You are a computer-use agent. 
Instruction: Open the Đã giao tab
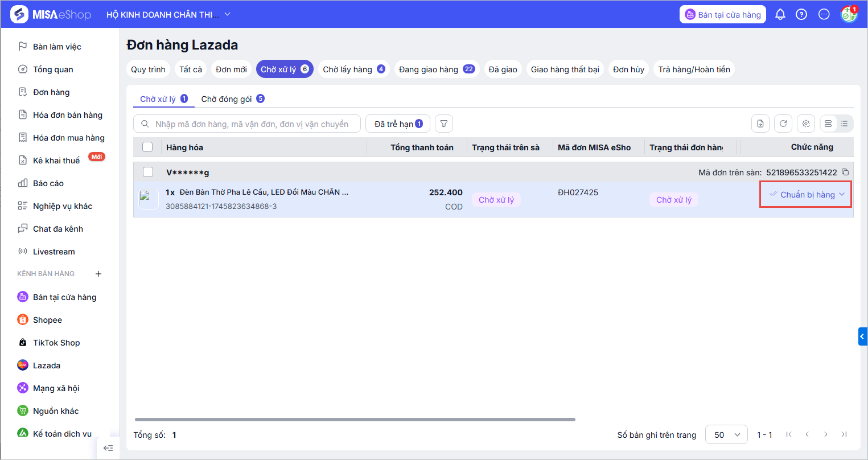click(x=503, y=69)
